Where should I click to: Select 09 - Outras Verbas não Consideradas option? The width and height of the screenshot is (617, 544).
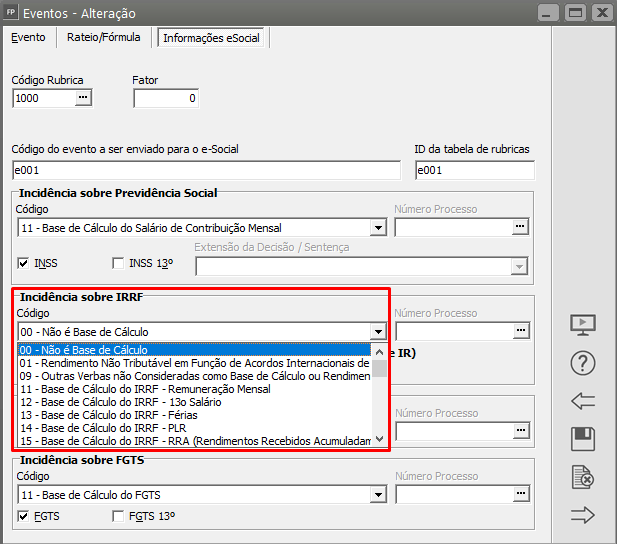(195, 376)
